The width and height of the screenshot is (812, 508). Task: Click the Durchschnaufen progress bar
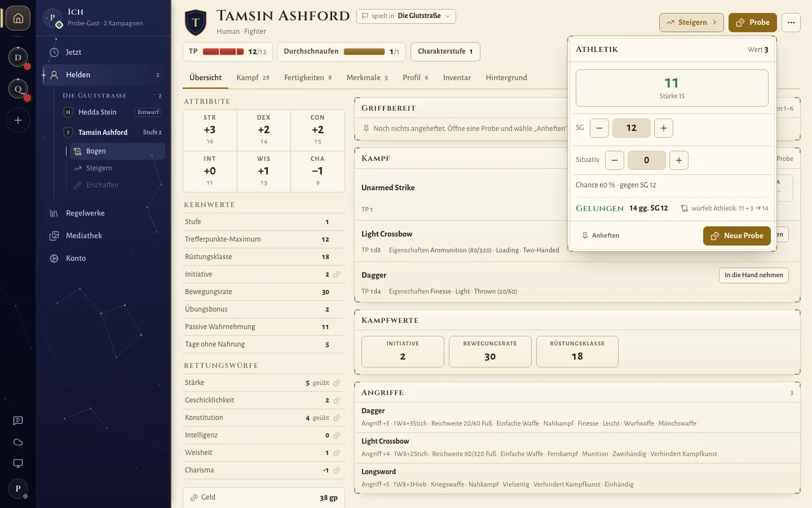pyautogui.click(x=364, y=52)
